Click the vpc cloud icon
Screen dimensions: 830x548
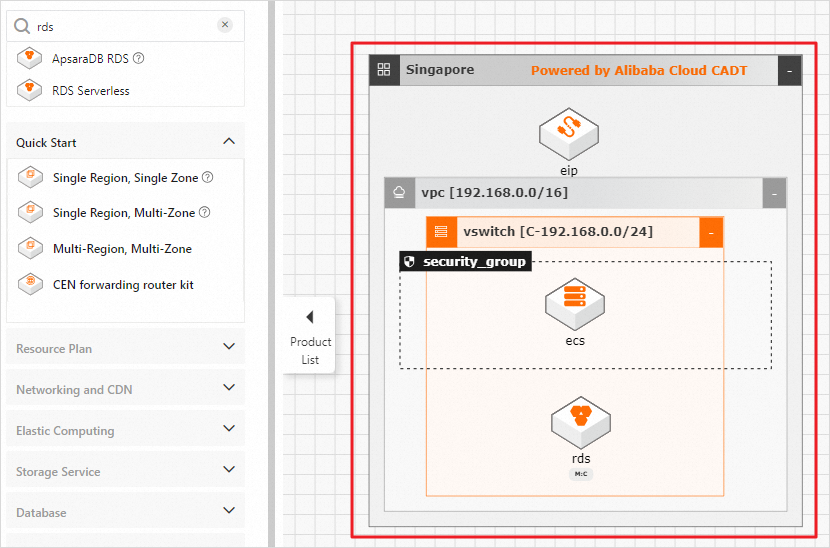(x=399, y=192)
